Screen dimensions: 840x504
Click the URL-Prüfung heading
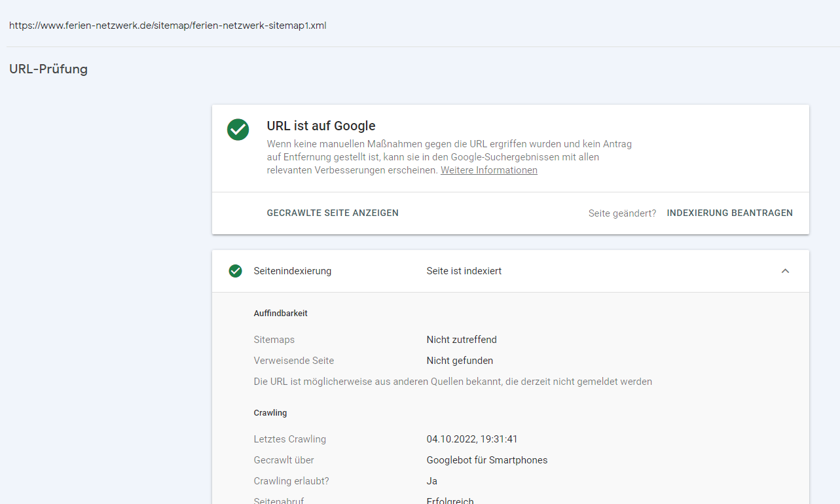point(48,69)
